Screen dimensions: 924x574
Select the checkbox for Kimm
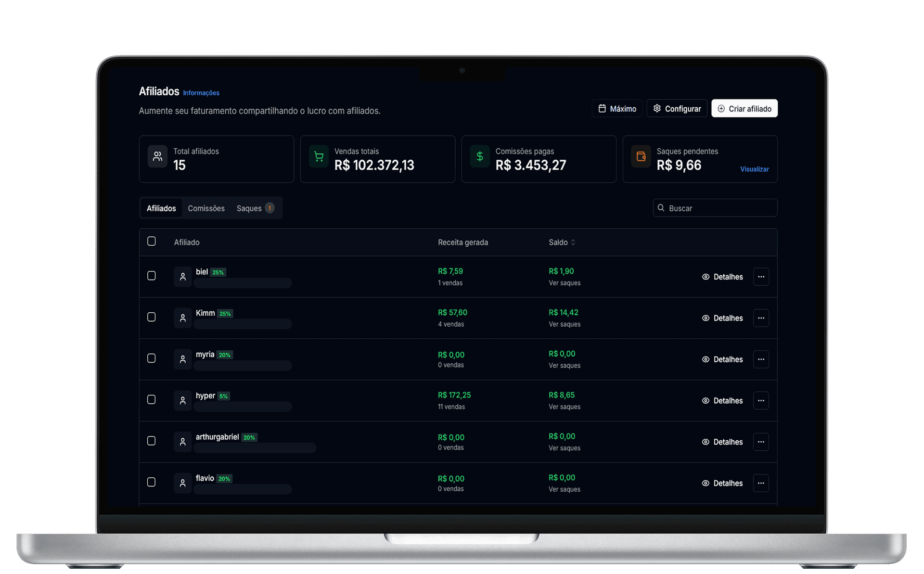152,317
